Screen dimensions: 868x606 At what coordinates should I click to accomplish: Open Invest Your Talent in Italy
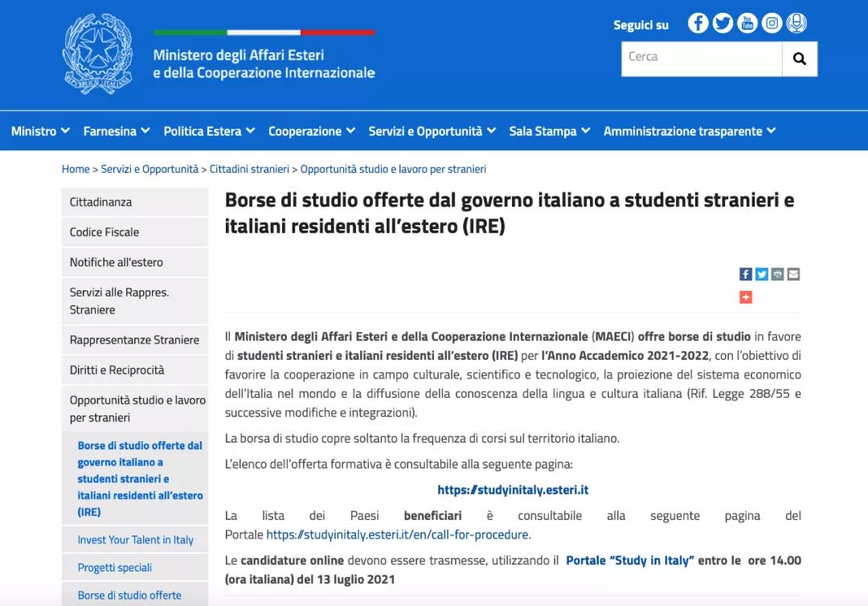(135, 540)
